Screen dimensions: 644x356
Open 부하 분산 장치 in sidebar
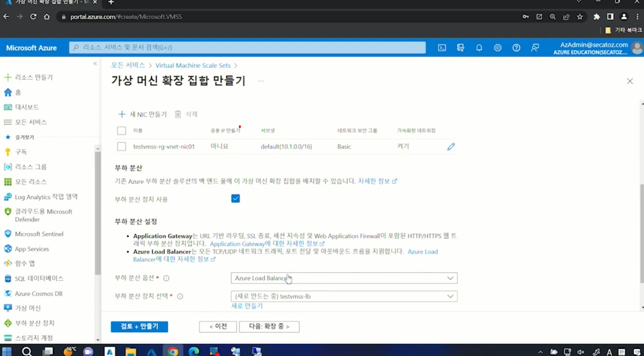(29, 323)
